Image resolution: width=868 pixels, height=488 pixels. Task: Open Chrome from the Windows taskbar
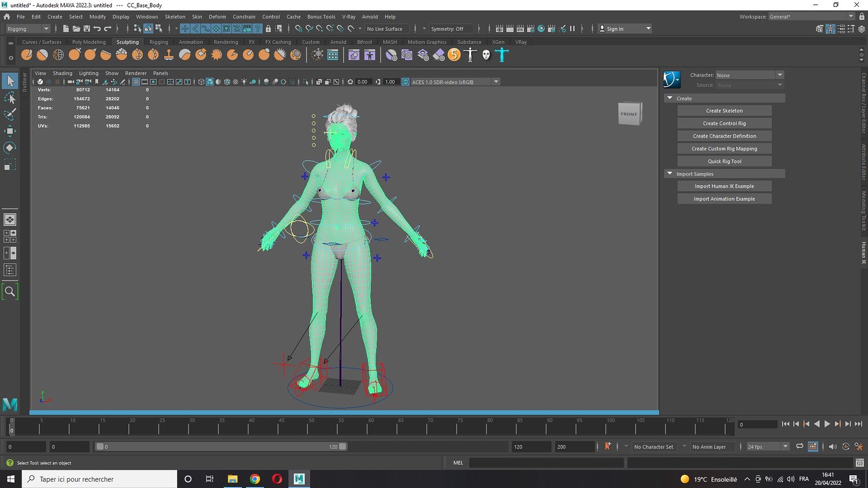255,479
